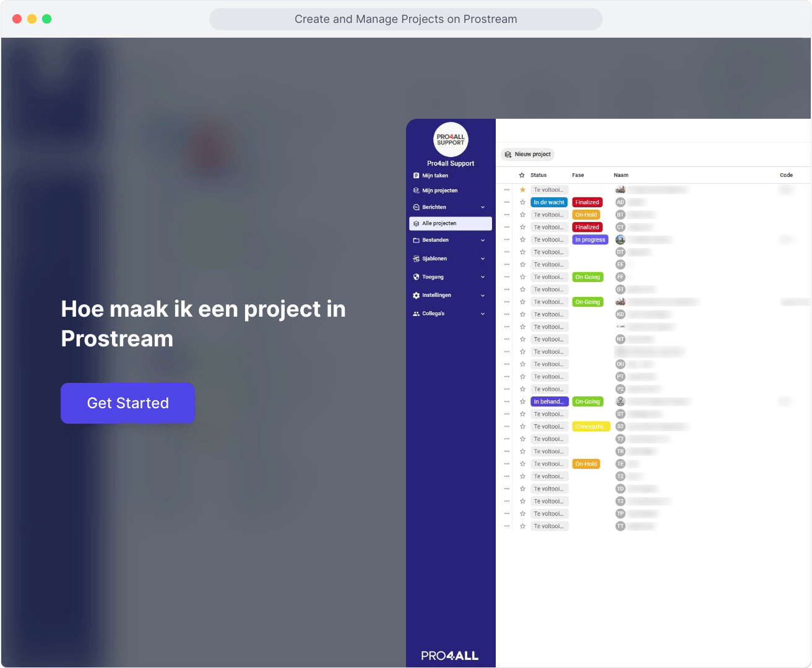
Task: Click the "Te voltooi..." status on the TT row
Action: (x=550, y=526)
